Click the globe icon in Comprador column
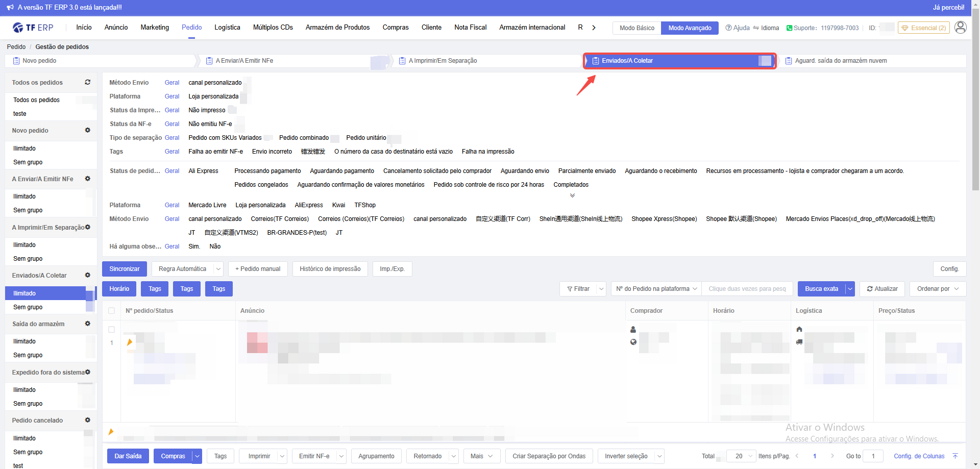Screen dimensions: 980x469 pyautogui.click(x=633, y=342)
